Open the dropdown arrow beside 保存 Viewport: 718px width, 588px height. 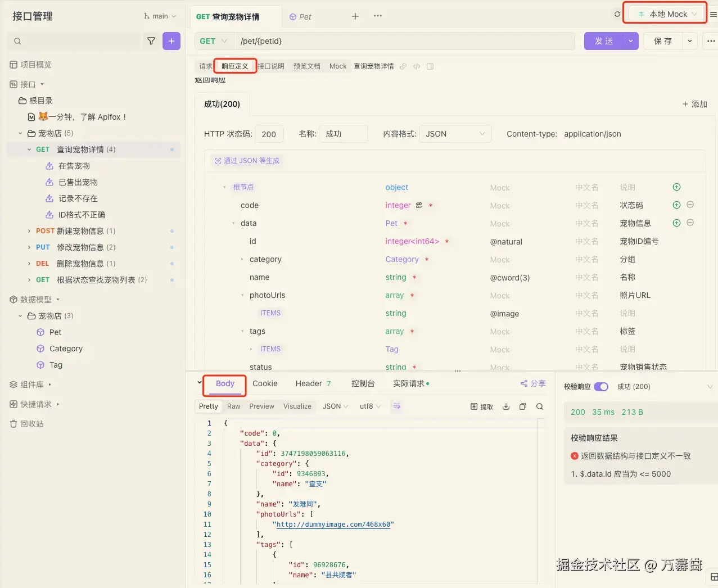click(x=690, y=41)
